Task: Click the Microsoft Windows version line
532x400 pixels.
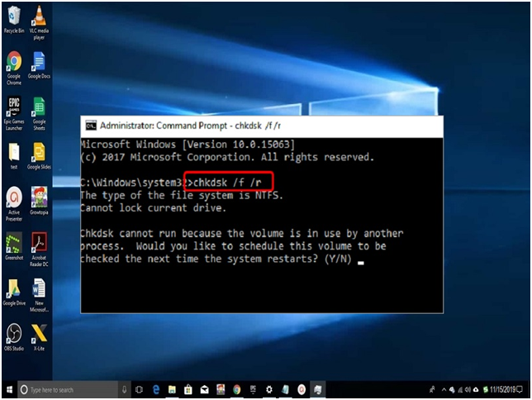Action: pyautogui.click(x=188, y=145)
